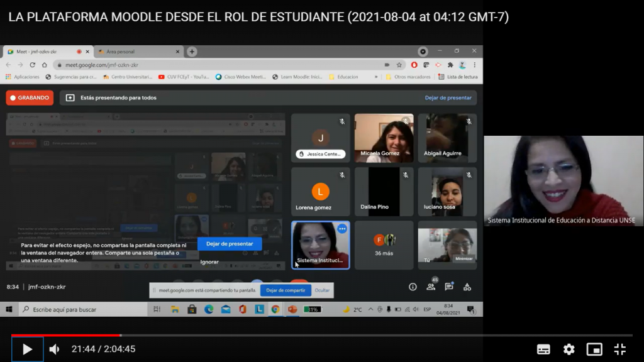The height and width of the screenshot is (362, 644).
Task: Open options on Sistema Institucional tile
Action: tap(342, 229)
